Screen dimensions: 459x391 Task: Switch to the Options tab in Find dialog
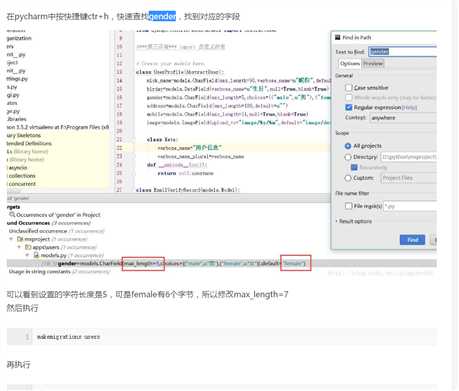[x=350, y=63]
